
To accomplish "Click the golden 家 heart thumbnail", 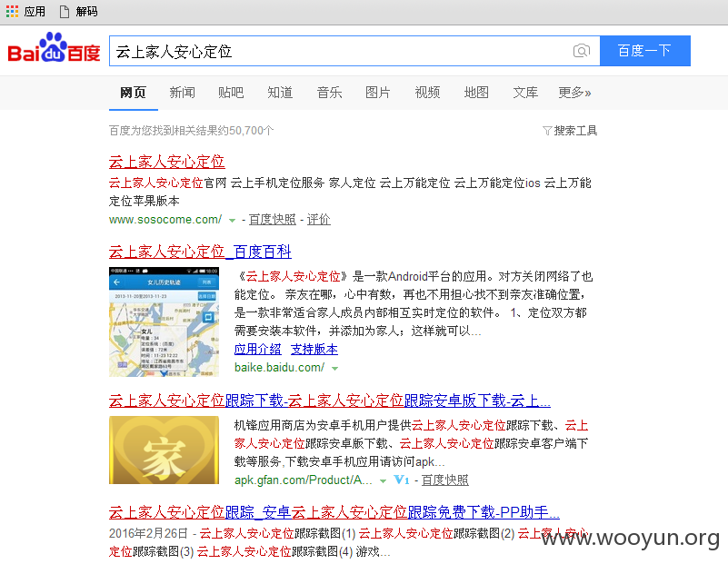I will coord(164,450).
